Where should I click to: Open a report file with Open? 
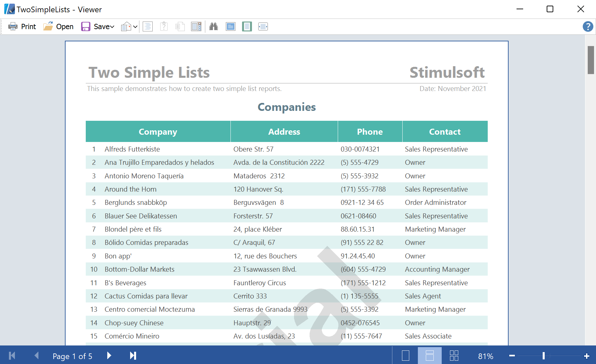coord(58,26)
